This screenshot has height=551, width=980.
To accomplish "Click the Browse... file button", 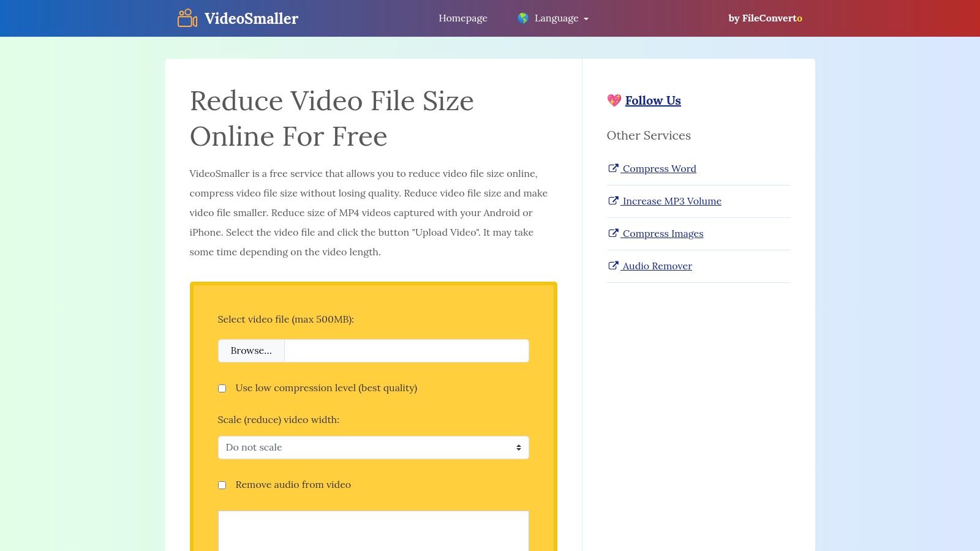I will (251, 351).
